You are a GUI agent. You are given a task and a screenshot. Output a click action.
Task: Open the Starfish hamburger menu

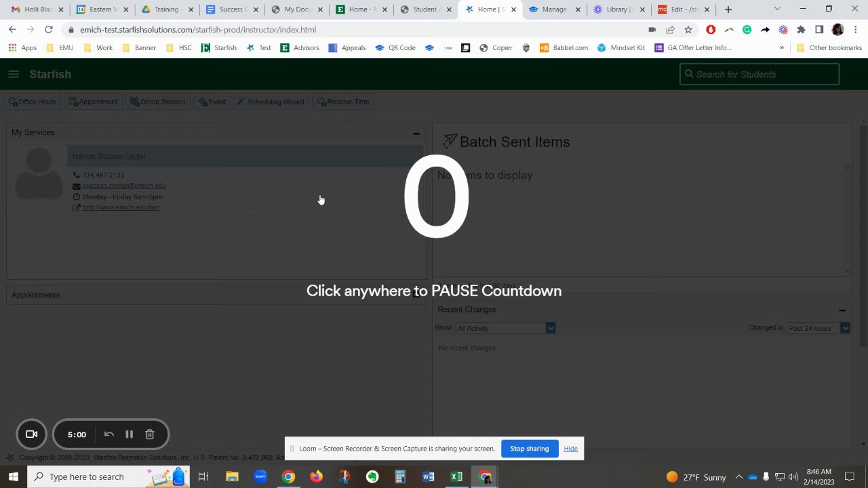coord(14,74)
